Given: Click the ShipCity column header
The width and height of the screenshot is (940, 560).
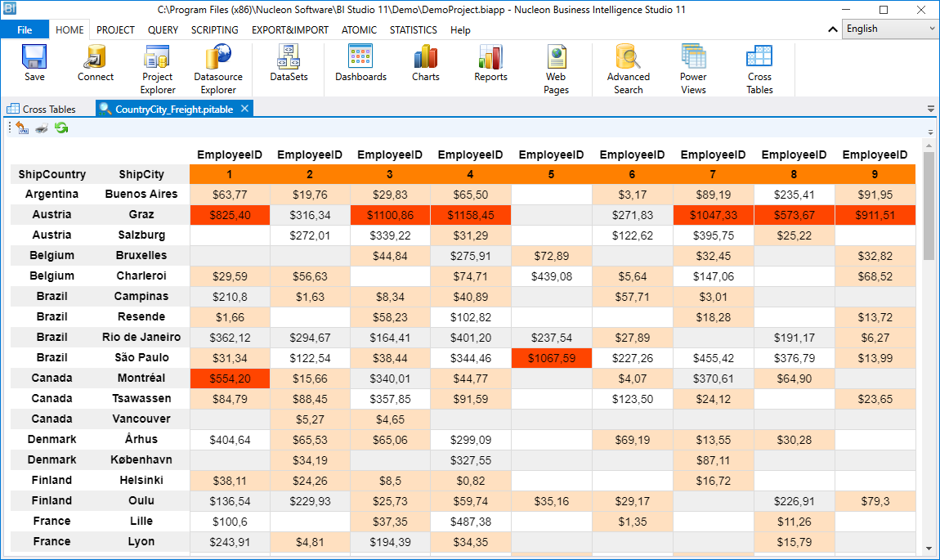Looking at the screenshot, I should [x=141, y=174].
